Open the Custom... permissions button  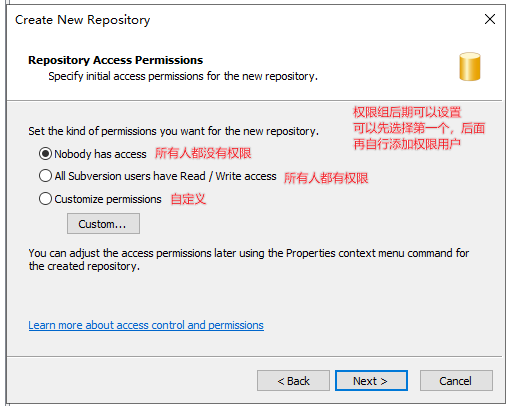coord(103,224)
